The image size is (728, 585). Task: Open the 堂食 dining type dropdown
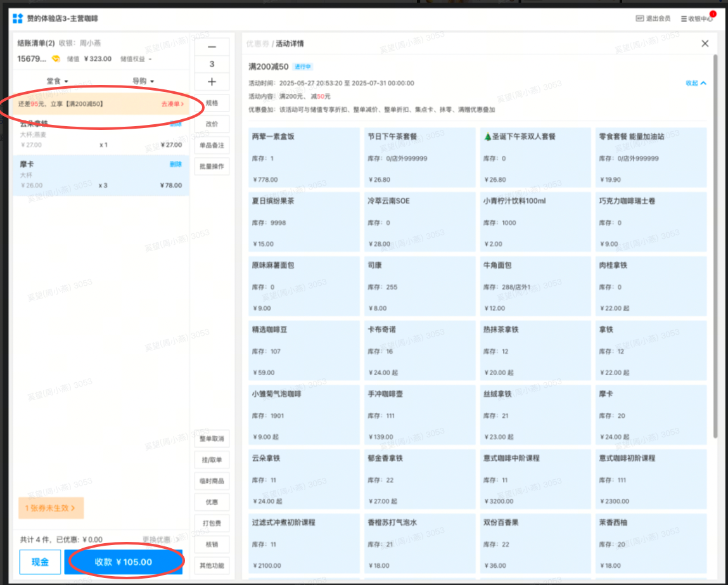coord(57,81)
